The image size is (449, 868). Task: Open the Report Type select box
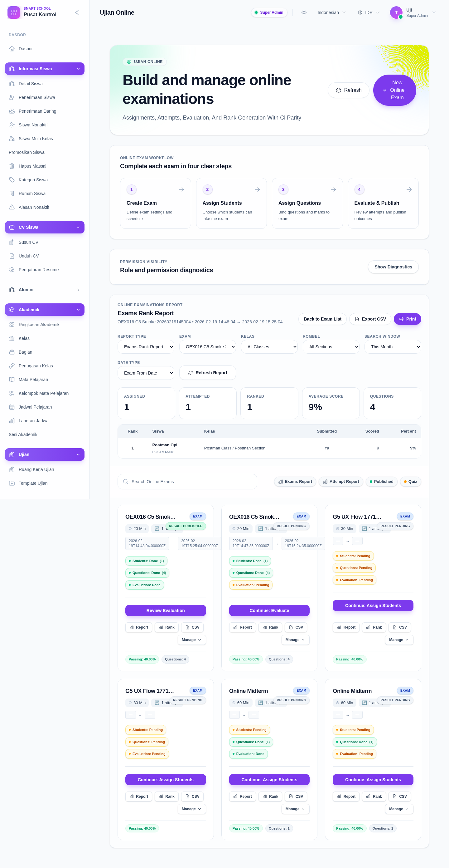click(146, 347)
